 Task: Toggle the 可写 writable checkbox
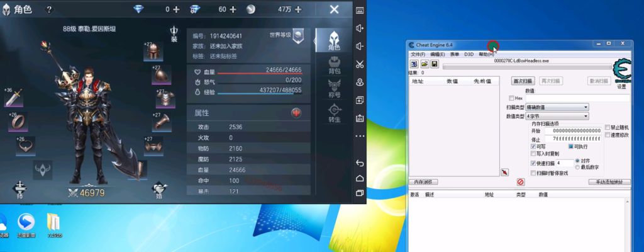coord(533,146)
